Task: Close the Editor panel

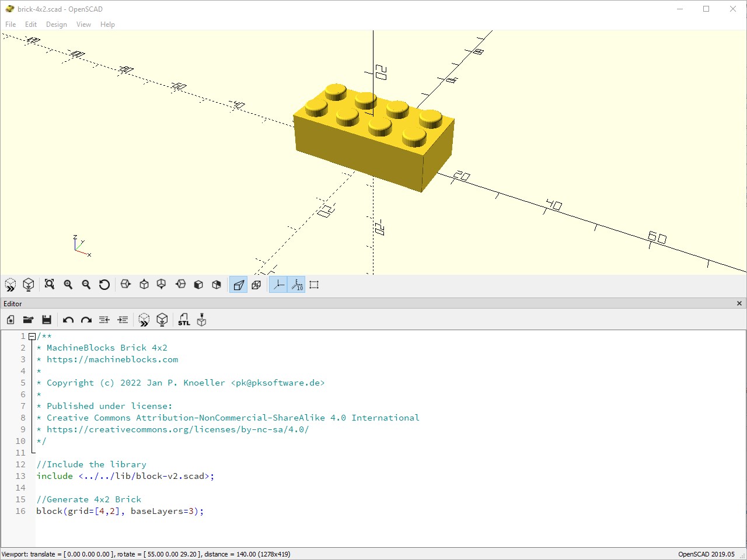Action: (739, 303)
